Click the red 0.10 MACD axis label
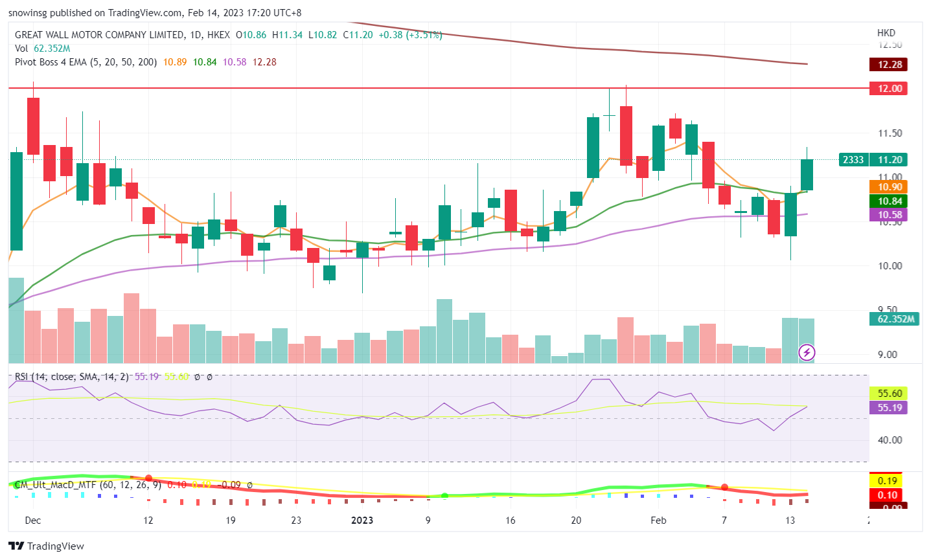Screen dimensions: 931x560 click(x=887, y=495)
